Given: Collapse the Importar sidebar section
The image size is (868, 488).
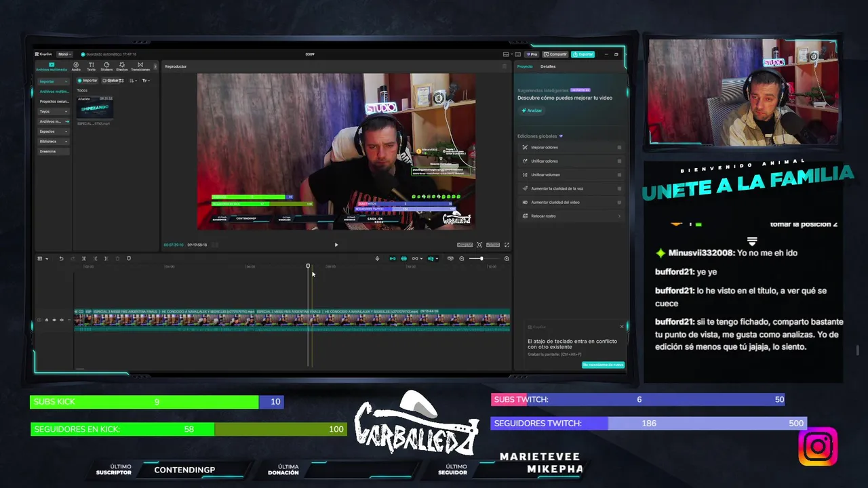Looking at the screenshot, I should (x=66, y=81).
